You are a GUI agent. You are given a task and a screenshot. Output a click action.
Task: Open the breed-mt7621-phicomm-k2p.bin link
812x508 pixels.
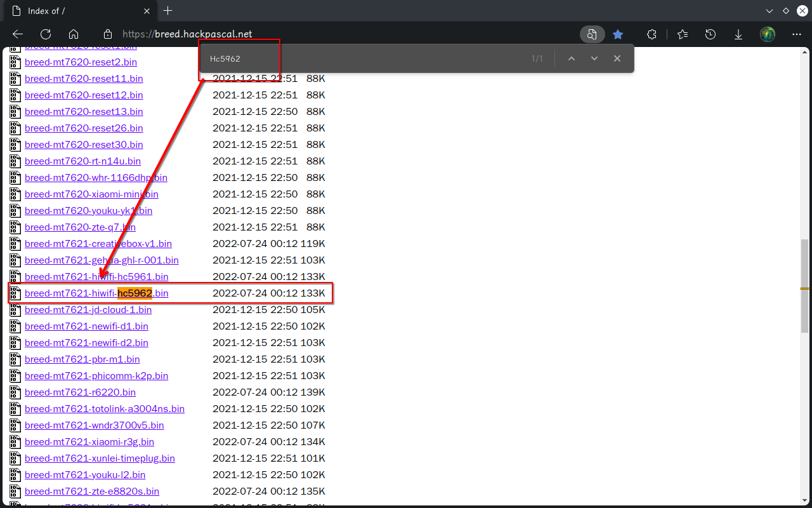tap(96, 376)
